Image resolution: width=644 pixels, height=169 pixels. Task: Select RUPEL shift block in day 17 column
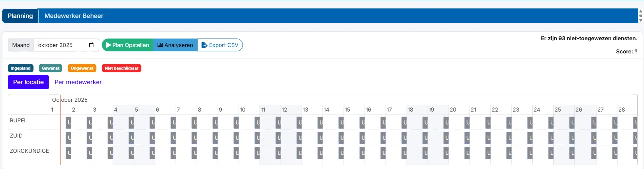(404, 122)
